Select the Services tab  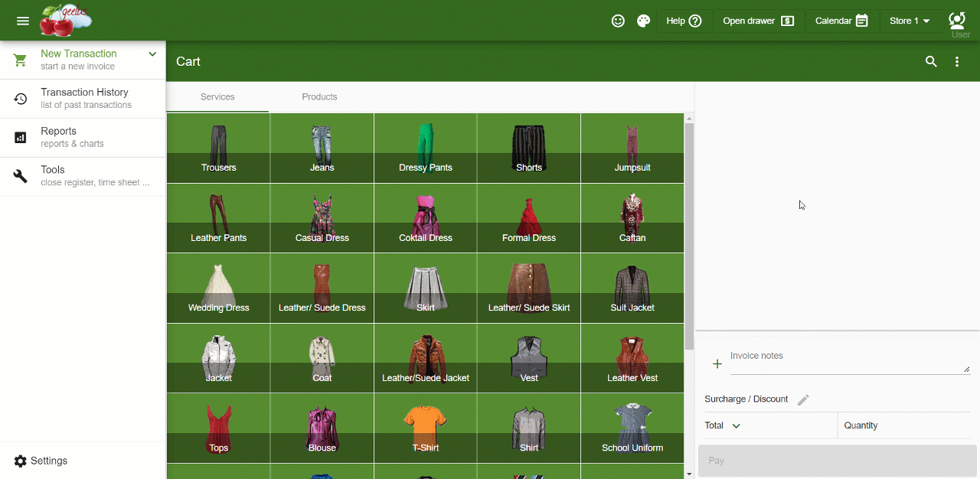pyautogui.click(x=217, y=97)
